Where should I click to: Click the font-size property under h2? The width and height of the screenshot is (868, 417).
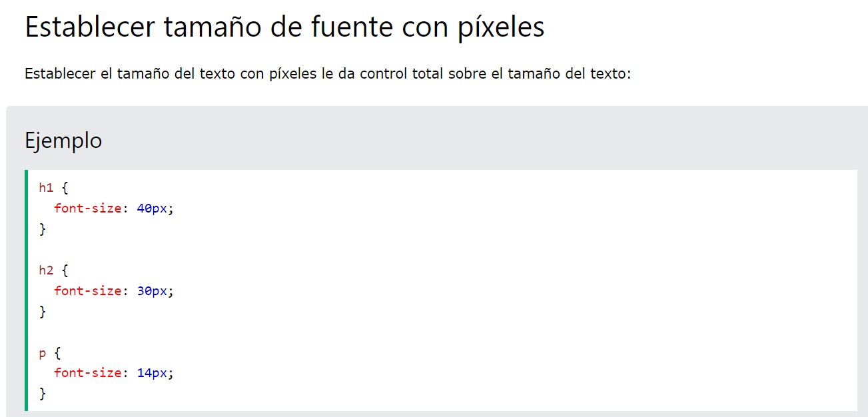[88, 291]
